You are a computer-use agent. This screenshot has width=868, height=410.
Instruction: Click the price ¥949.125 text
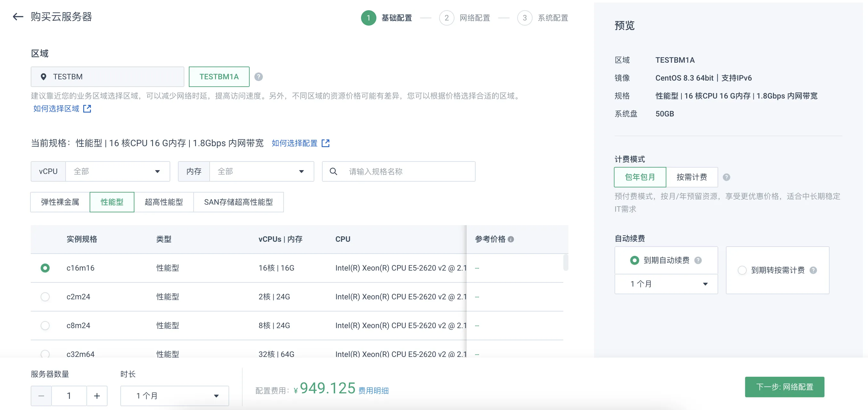click(x=325, y=389)
